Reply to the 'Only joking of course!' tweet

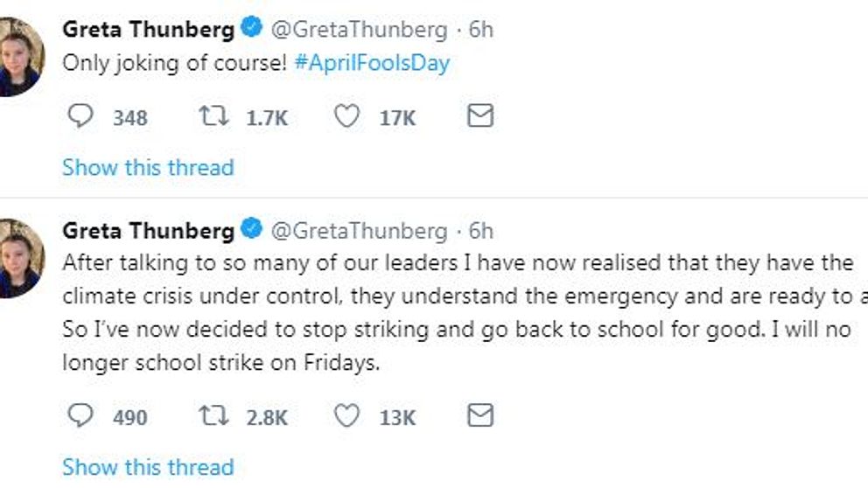pyautogui.click(x=80, y=116)
